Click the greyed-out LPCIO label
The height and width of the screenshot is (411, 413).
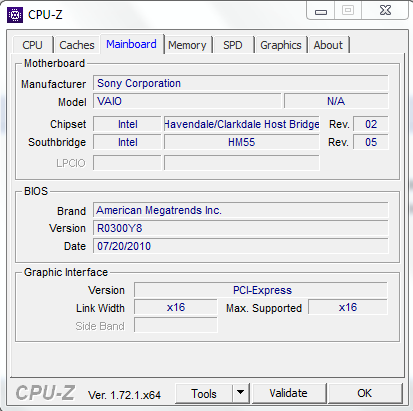coord(71,163)
